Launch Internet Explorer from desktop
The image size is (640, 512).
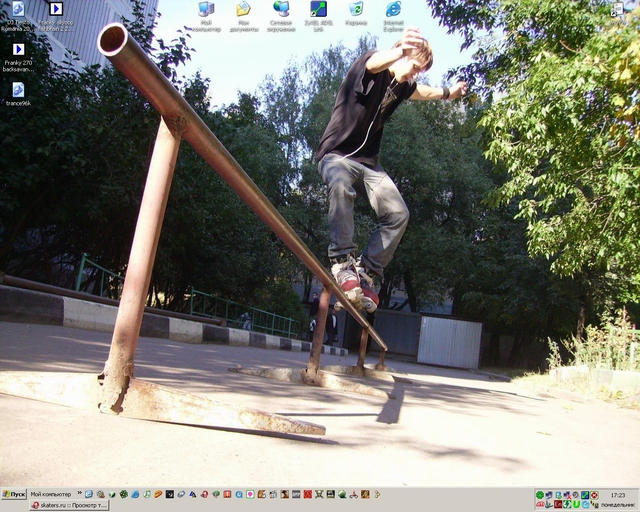(393, 10)
